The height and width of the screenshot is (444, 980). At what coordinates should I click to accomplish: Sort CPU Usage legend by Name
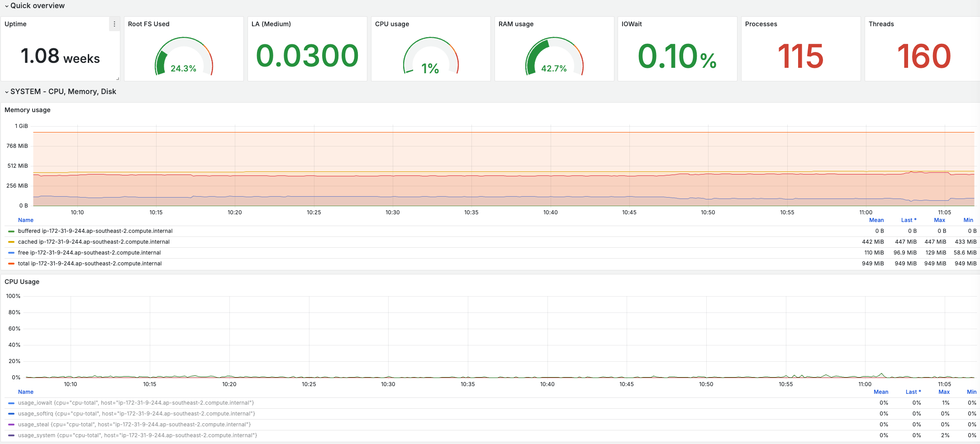coord(26,392)
